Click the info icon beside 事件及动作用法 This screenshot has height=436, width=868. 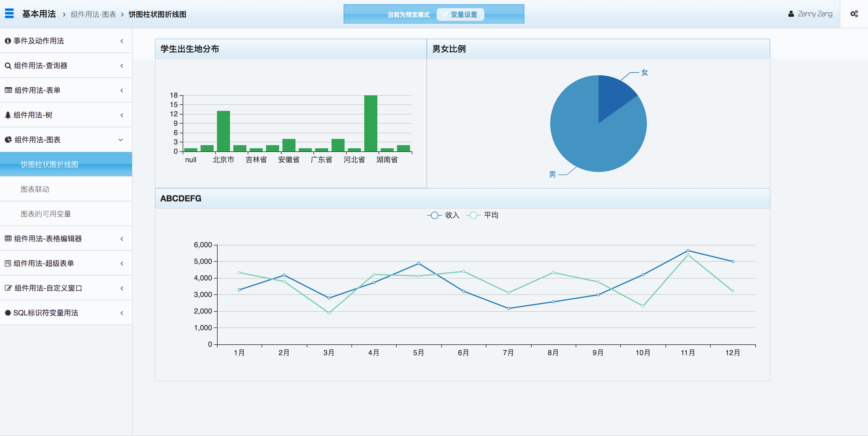point(8,41)
